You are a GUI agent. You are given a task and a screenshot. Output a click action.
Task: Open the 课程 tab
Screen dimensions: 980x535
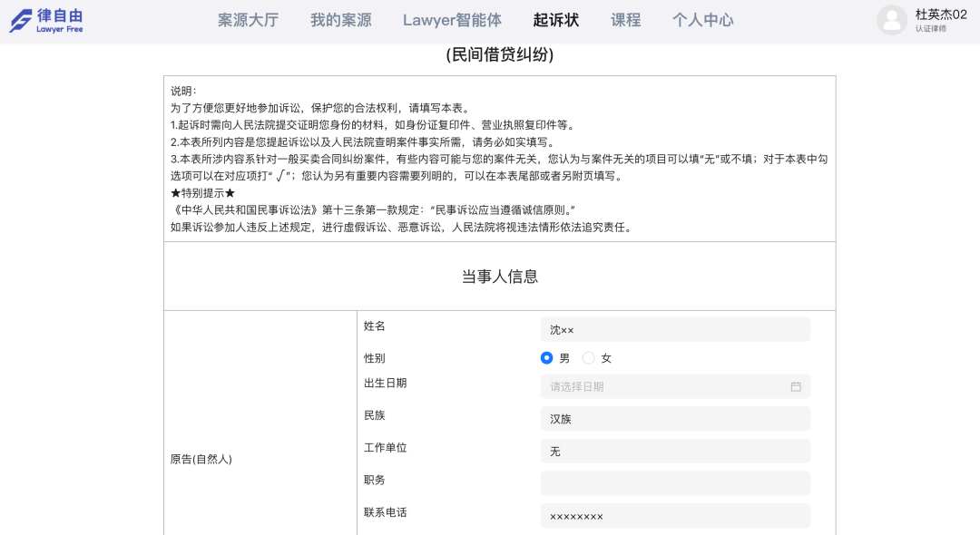coord(625,19)
